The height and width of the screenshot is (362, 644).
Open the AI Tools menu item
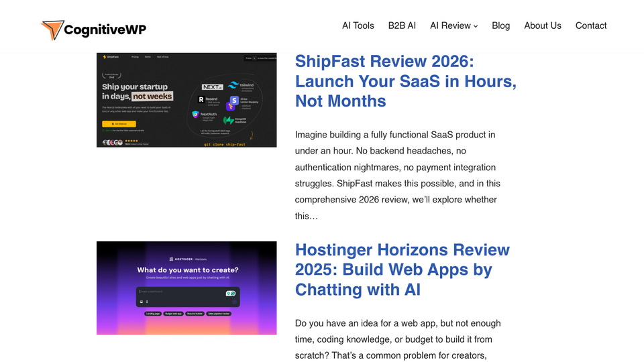358,25
